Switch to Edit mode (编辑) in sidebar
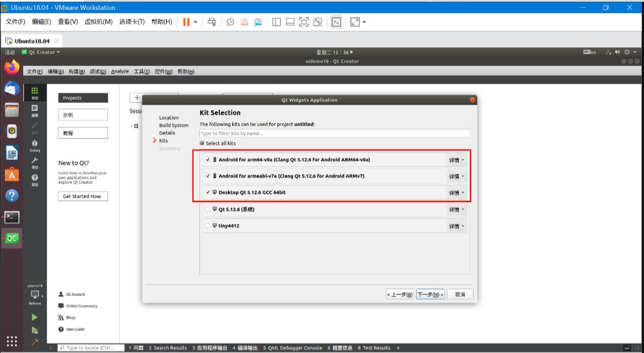Image resolution: width=644 pixels, height=353 pixels. 35,110
